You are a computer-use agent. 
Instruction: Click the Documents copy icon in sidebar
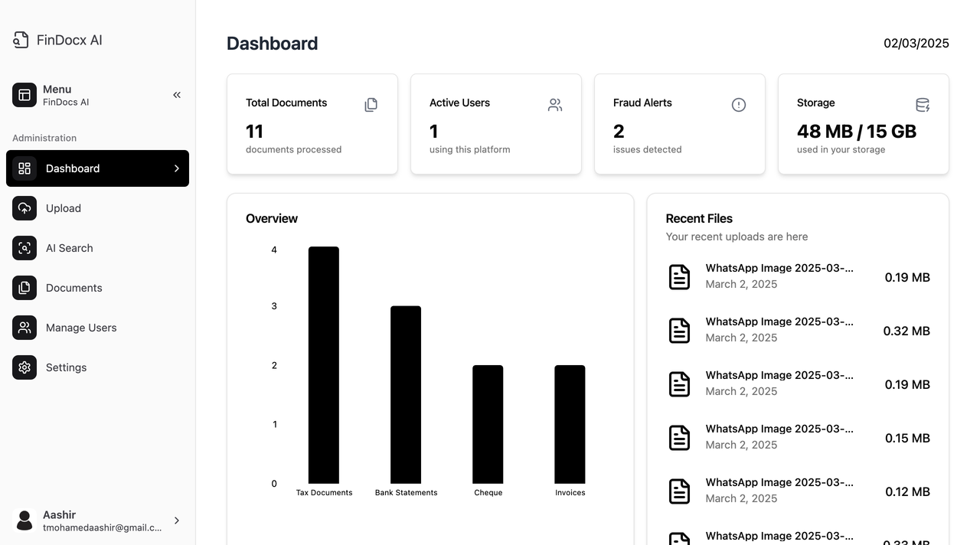(24, 288)
